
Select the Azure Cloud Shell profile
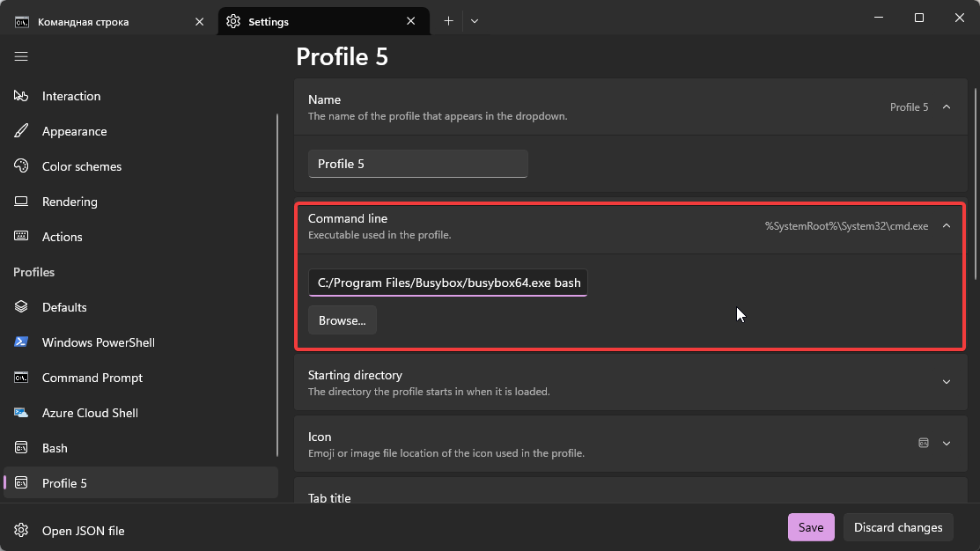90,413
